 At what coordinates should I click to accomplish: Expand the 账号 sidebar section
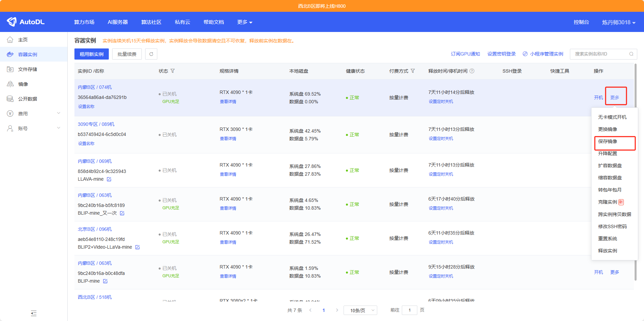59,128
